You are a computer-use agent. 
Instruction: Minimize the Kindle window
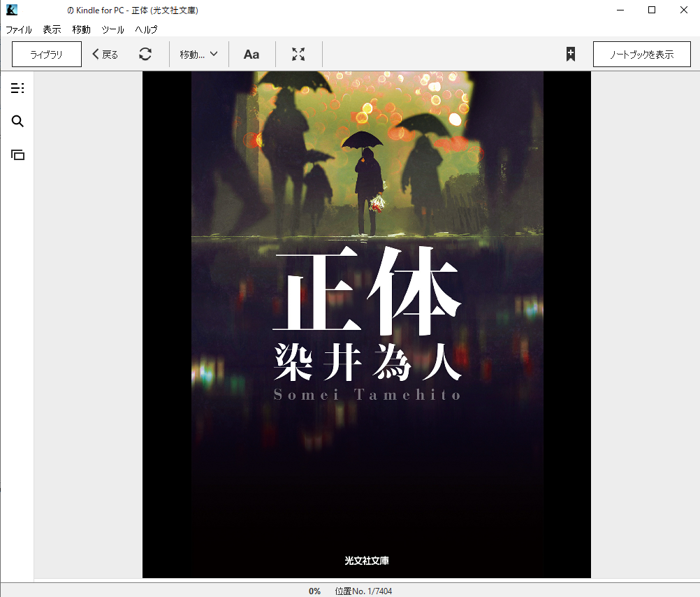[620, 10]
